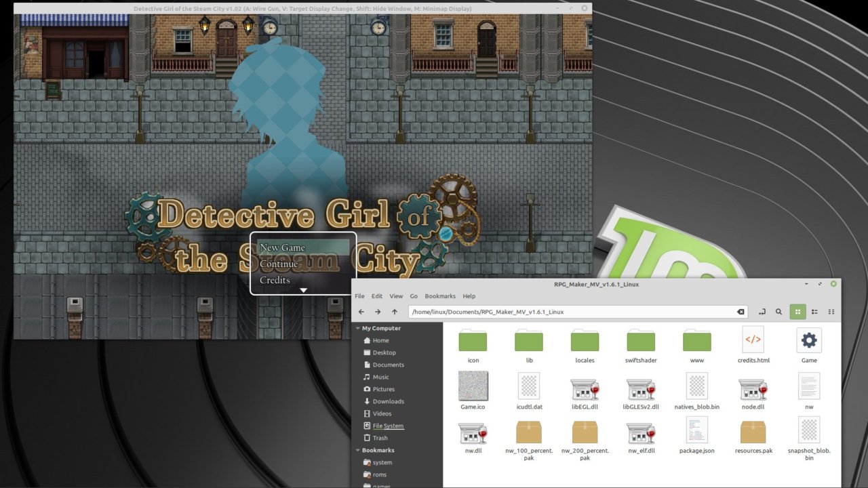Viewport: 868px width, 488px height.
Task: Select the nw.dll file
Action: [473, 433]
